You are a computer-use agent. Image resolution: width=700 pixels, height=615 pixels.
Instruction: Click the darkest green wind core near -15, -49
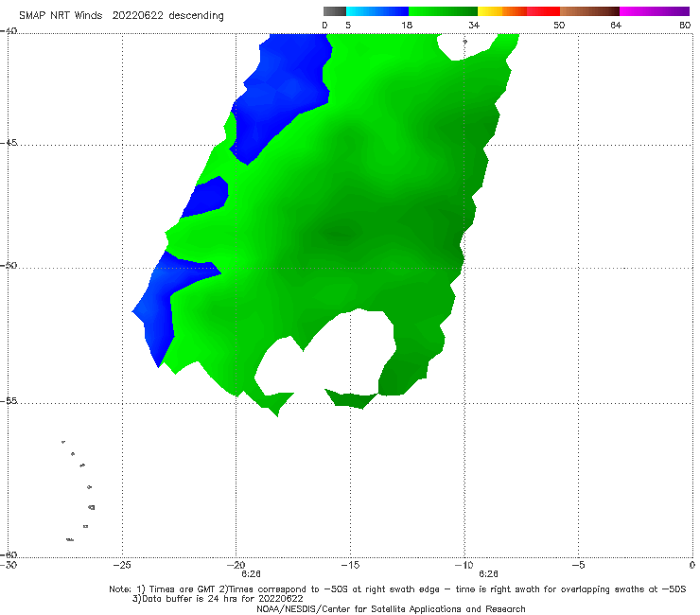coord(338,233)
